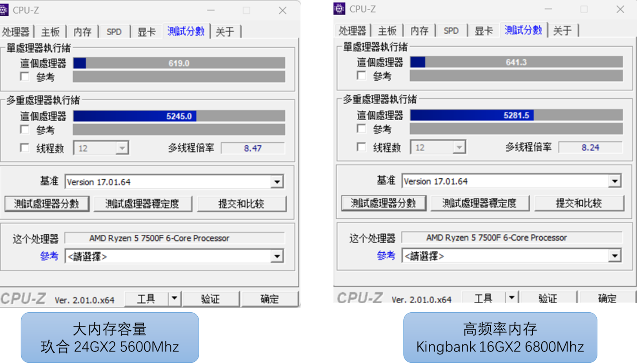This screenshot has height=364, width=637.
Task: Click Ver. 2.01.0.x64 text in right window
Action: (x=421, y=299)
